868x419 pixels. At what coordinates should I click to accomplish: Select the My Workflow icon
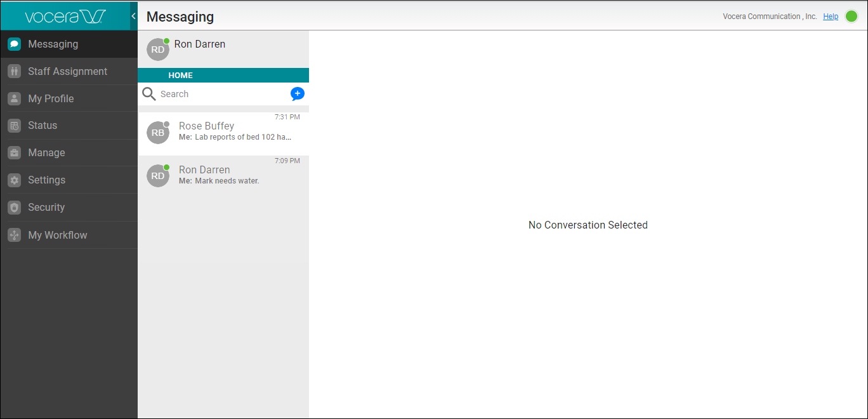[x=14, y=234]
